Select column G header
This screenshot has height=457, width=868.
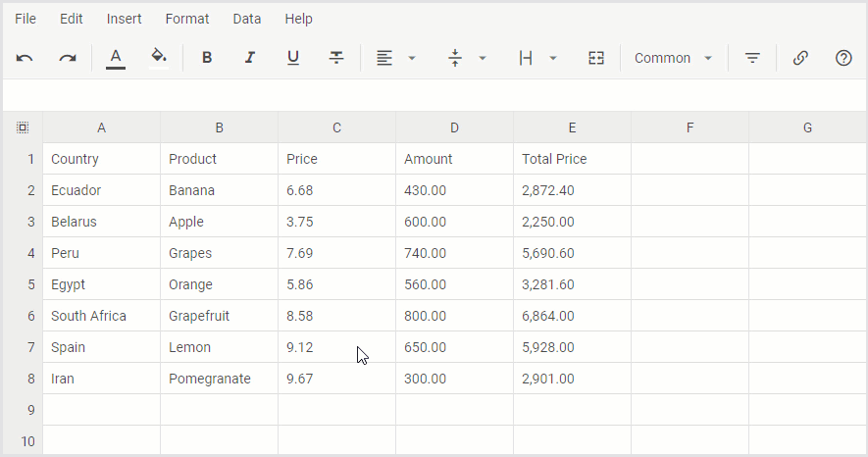coord(807,127)
